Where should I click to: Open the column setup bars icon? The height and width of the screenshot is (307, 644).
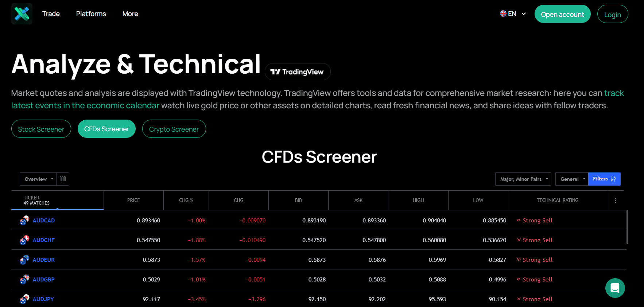pos(63,179)
